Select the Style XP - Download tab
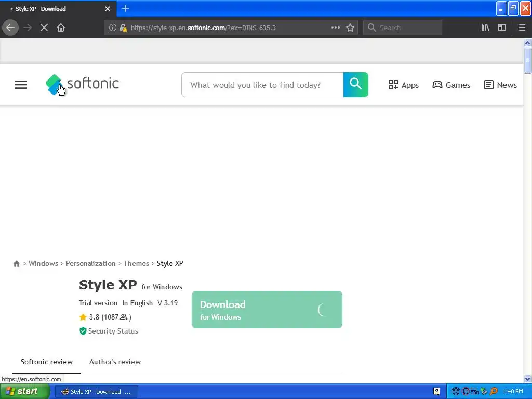 [x=58, y=8]
